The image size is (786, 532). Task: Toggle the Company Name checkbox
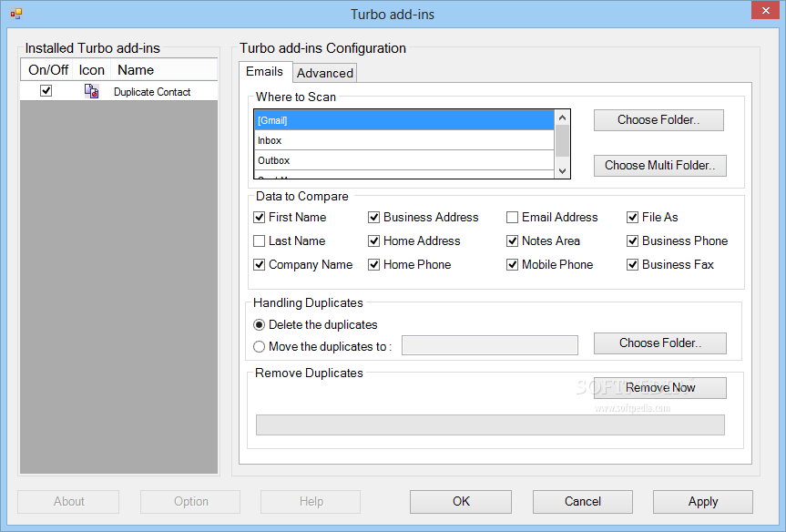260,265
